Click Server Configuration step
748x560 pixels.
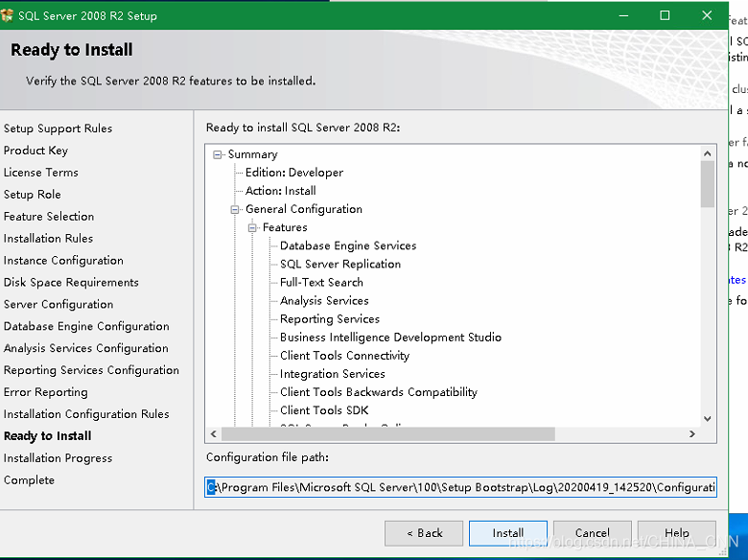coord(58,304)
